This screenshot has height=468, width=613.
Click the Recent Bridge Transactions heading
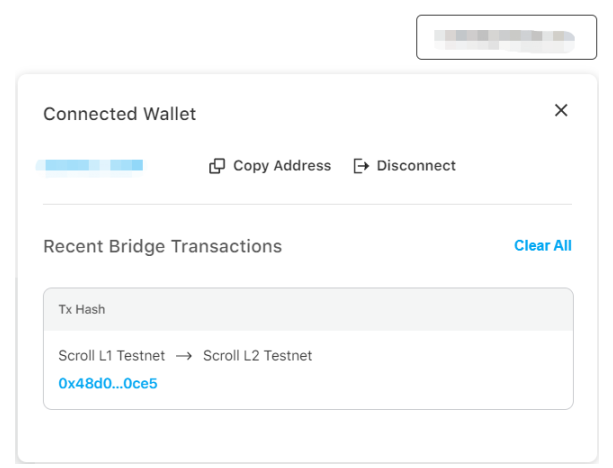tap(163, 247)
